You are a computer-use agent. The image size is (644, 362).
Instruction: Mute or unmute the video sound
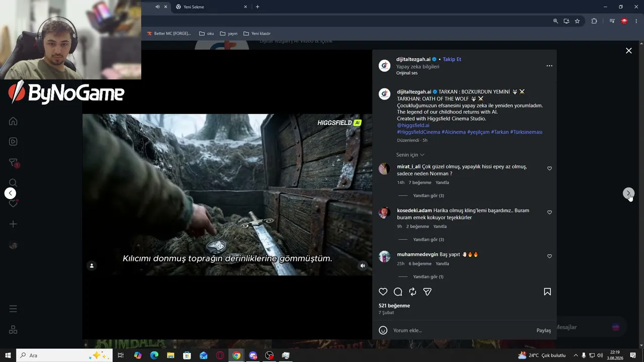pos(363,265)
